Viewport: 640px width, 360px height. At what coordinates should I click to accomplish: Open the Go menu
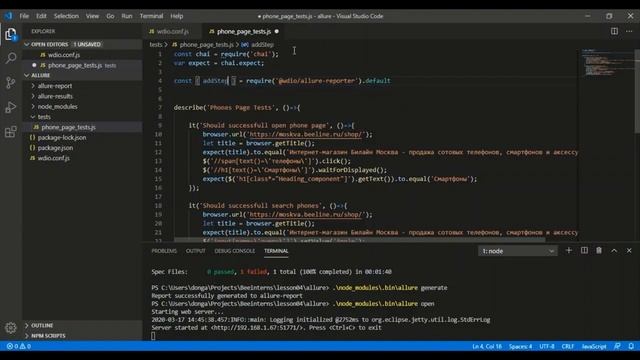tap(110, 16)
